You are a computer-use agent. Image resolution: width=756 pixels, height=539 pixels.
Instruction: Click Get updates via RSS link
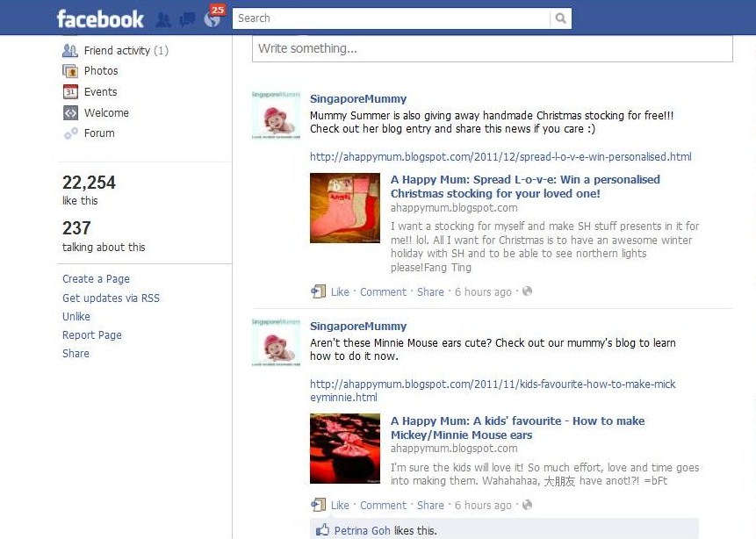point(111,298)
